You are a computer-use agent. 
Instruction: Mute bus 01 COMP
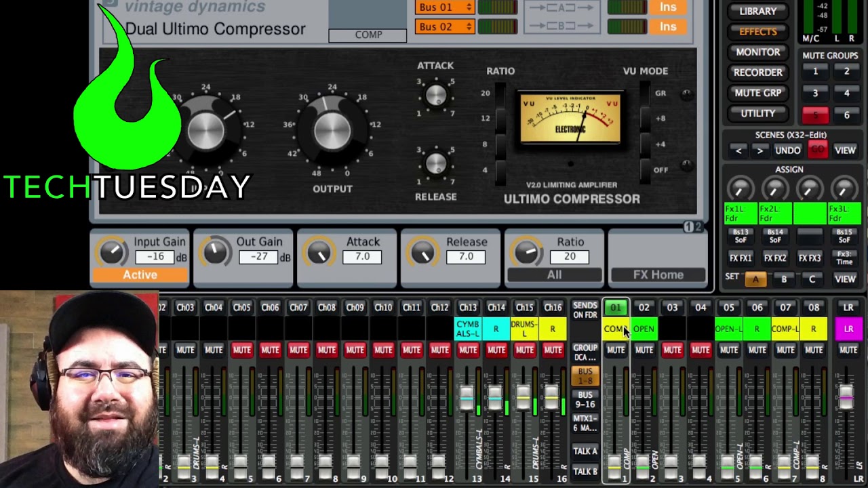(x=616, y=350)
